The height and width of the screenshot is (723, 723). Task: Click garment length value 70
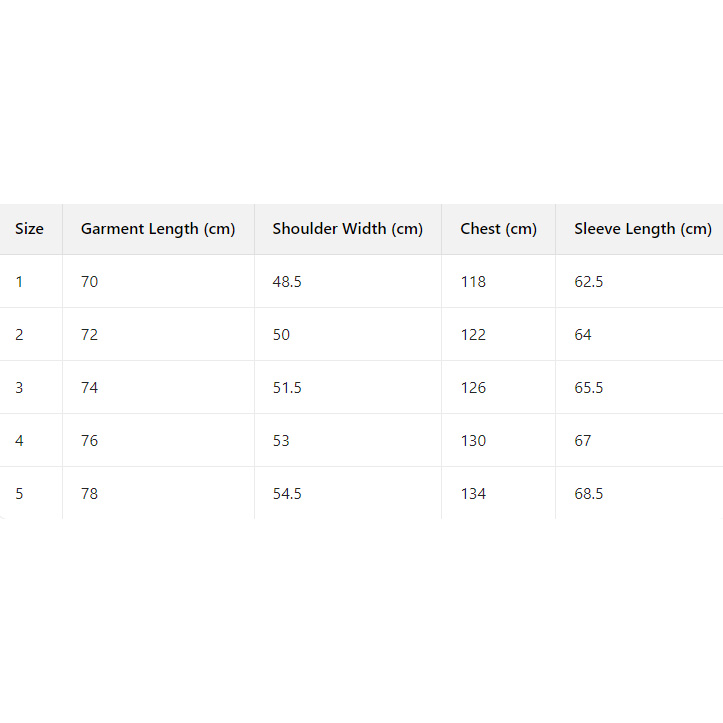tap(90, 282)
